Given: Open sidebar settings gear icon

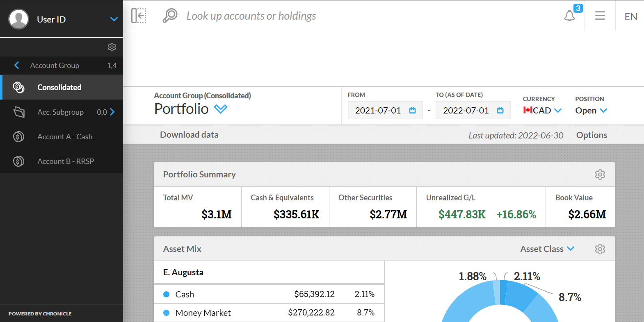Looking at the screenshot, I should click(x=112, y=47).
